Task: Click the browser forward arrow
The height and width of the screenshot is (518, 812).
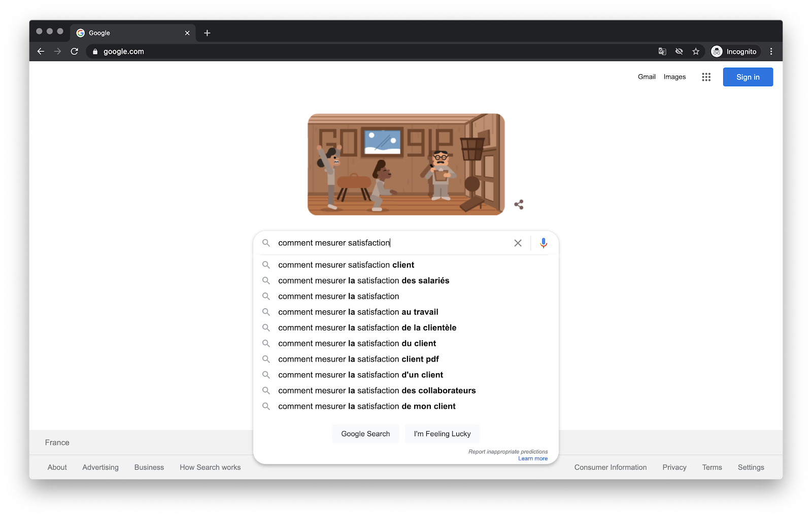Action: click(x=57, y=51)
